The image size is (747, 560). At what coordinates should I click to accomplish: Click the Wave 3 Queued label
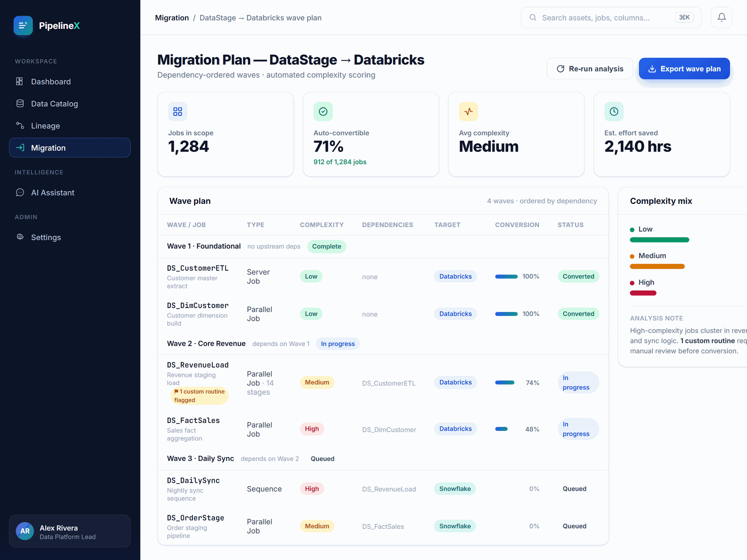[322, 459]
